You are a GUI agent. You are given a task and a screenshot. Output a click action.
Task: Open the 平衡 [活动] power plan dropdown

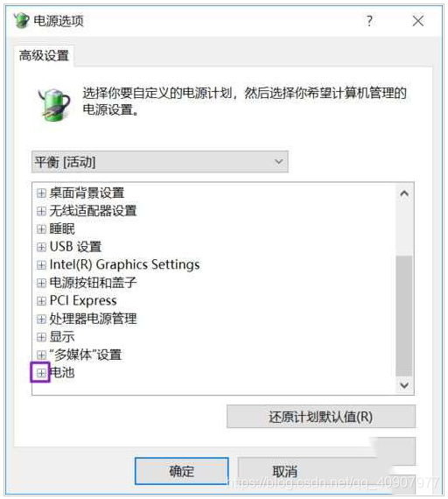(160, 162)
